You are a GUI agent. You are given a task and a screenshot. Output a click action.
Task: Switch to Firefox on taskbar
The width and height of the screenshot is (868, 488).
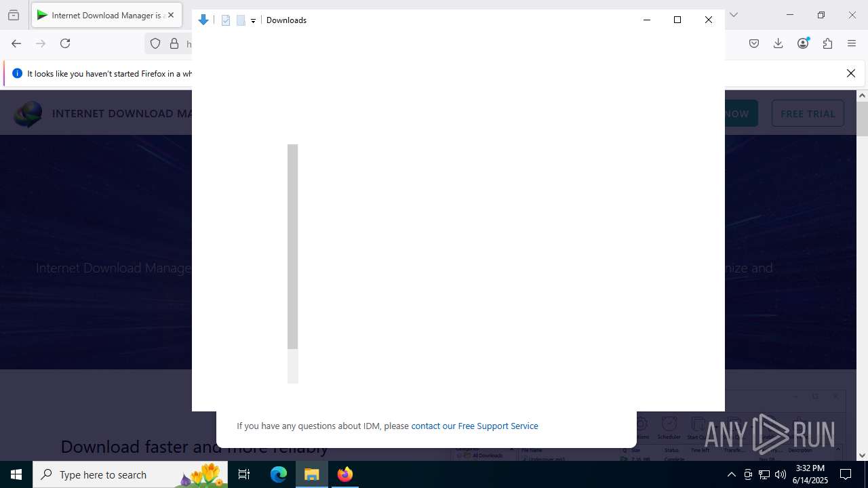click(x=345, y=474)
